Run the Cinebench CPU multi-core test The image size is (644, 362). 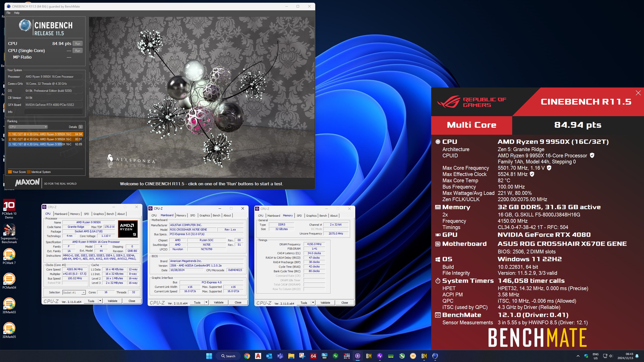tap(78, 44)
